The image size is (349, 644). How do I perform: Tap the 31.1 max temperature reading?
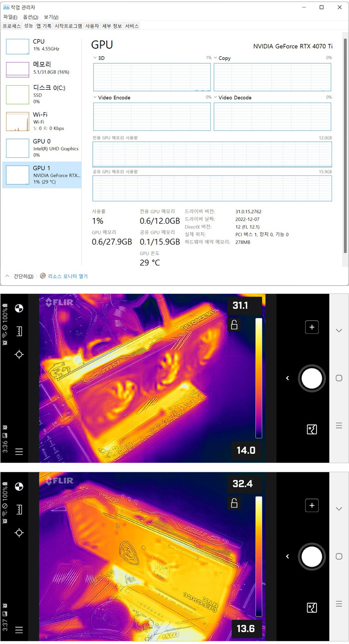(x=240, y=306)
